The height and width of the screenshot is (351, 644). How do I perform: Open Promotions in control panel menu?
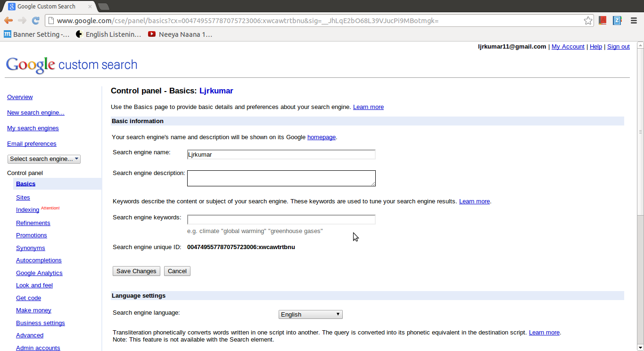tap(32, 235)
